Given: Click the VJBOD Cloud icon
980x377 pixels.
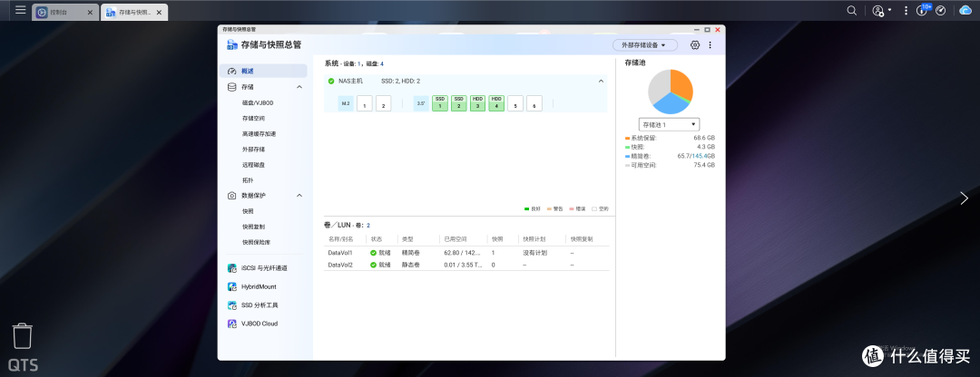Looking at the screenshot, I should tap(232, 324).
